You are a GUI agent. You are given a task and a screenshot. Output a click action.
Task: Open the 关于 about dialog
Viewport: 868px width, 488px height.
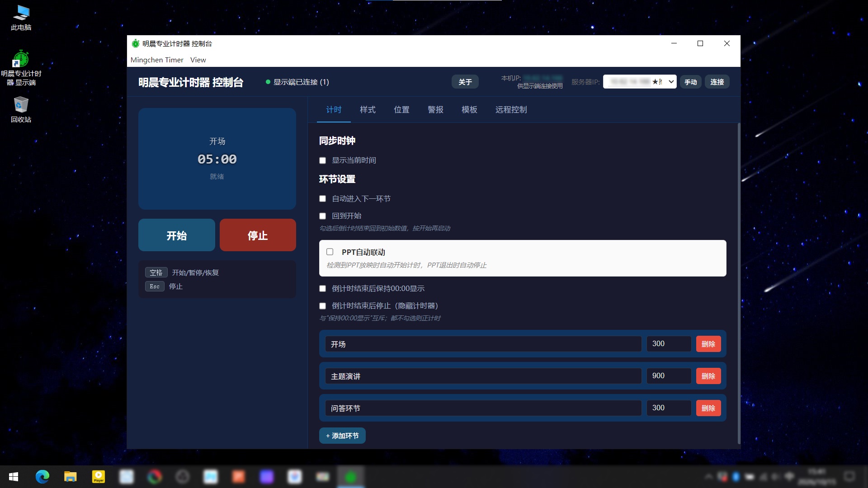pyautogui.click(x=465, y=82)
